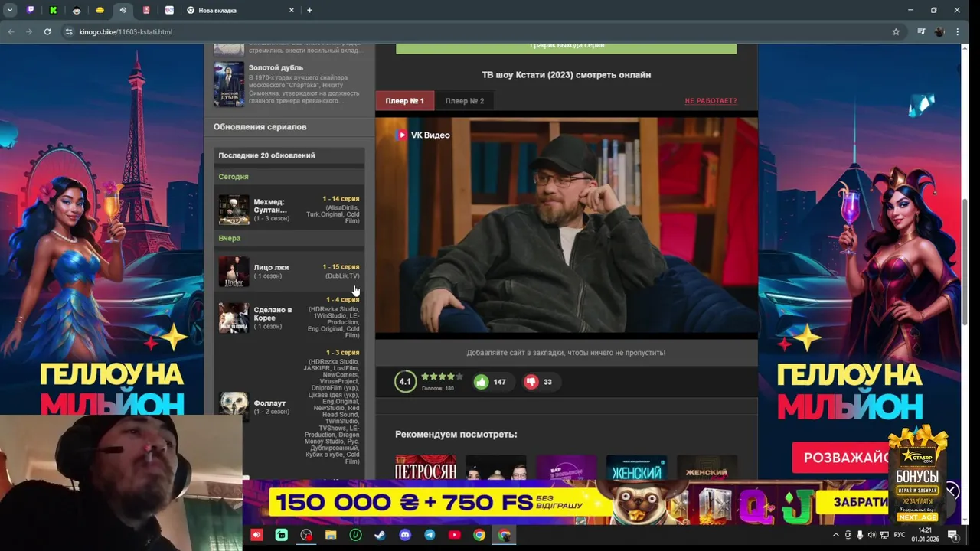The height and width of the screenshot is (551, 980).
Task: Go forward in browser history
Action: tap(29, 31)
